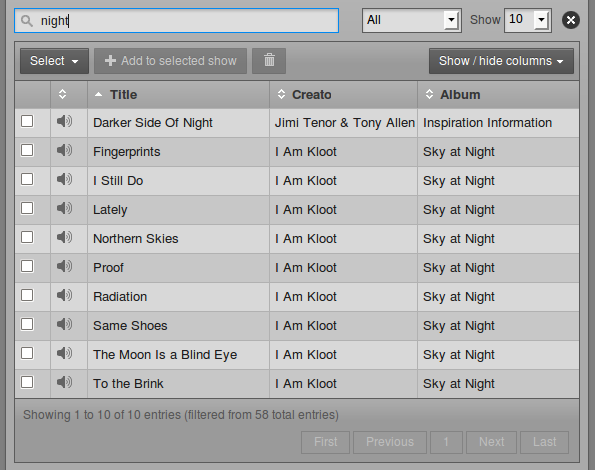Go to Next page of results
Viewport: 595px width, 470px height.
(491, 442)
